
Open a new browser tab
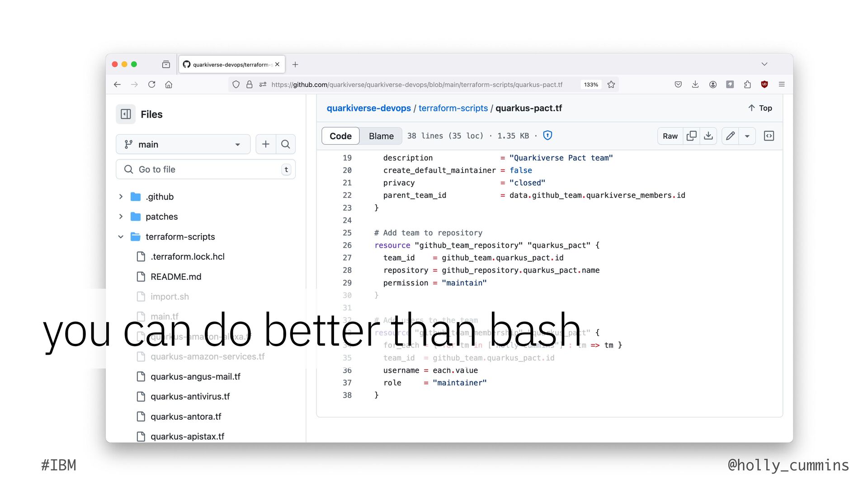pos(295,65)
